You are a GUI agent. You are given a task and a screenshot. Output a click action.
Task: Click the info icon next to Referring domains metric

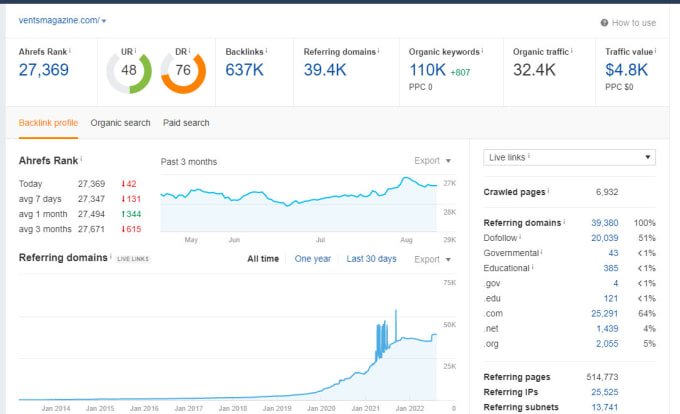point(378,51)
